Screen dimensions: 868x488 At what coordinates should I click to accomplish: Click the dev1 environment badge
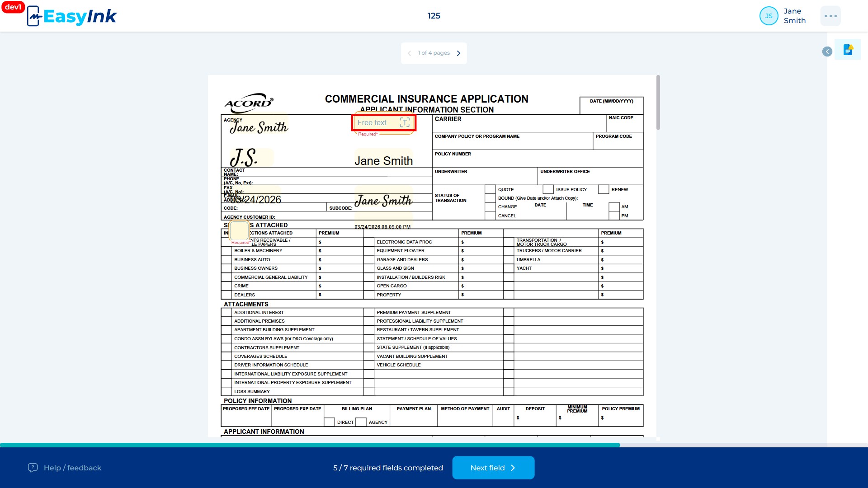tap(13, 7)
